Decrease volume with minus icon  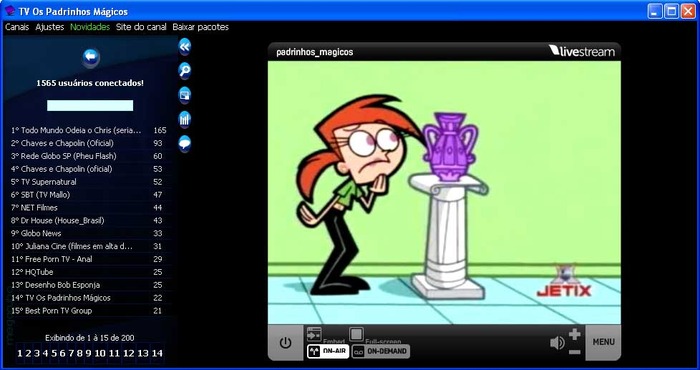[575, 352]
